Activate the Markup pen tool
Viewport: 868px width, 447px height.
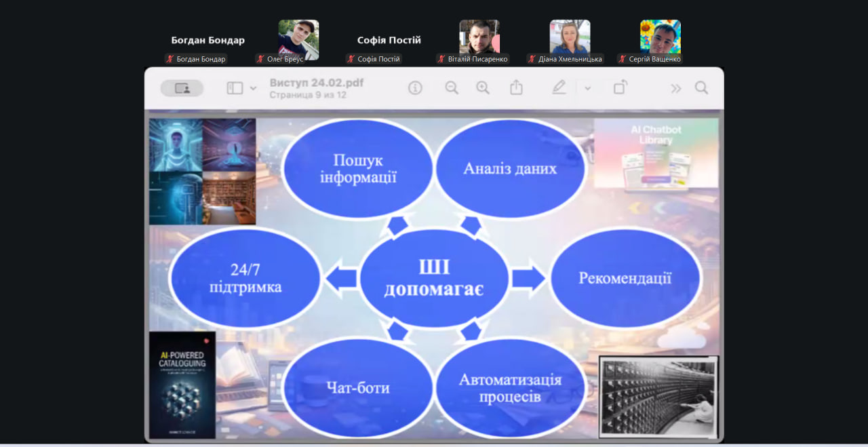(x=559, y=88)
